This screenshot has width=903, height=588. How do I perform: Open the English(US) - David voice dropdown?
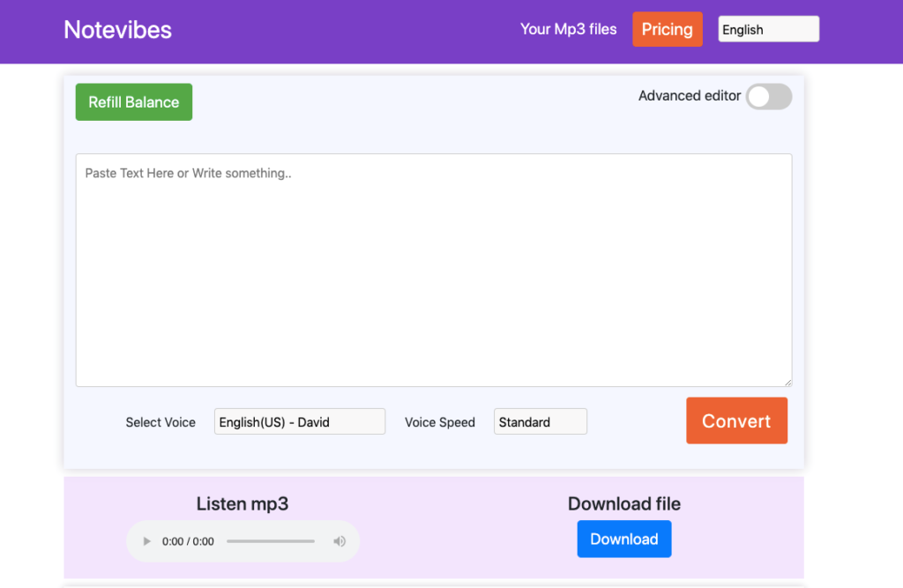[x=299, y=422]
